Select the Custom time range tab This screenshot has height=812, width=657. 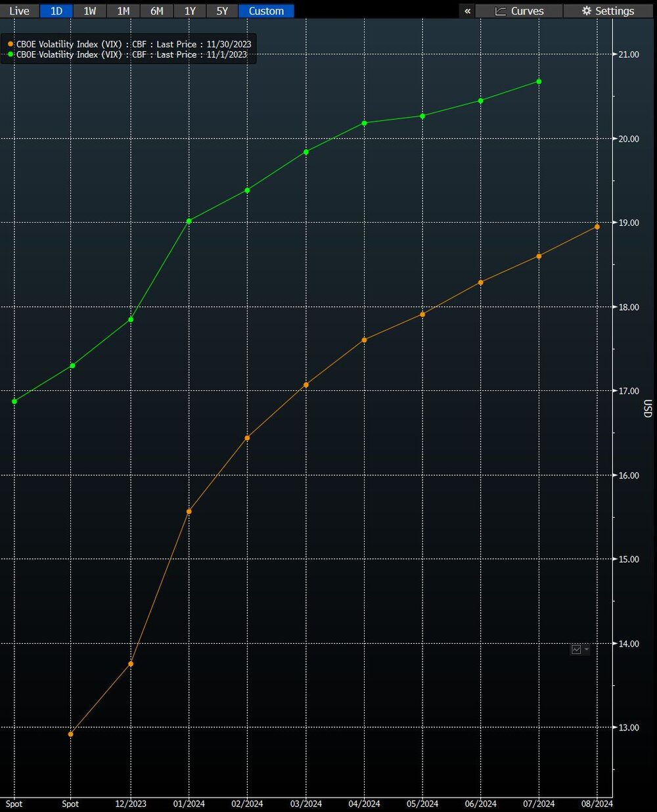pos(265,11)
